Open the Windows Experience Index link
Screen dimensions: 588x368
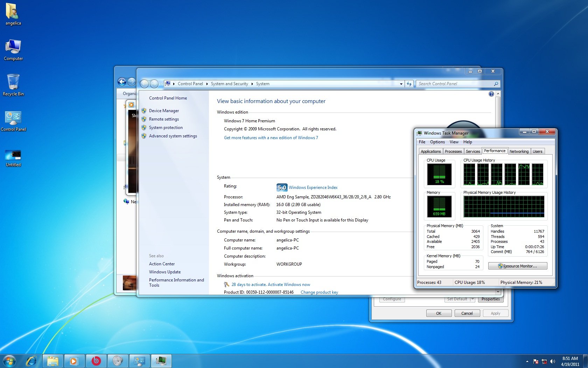tap(313, 188)
